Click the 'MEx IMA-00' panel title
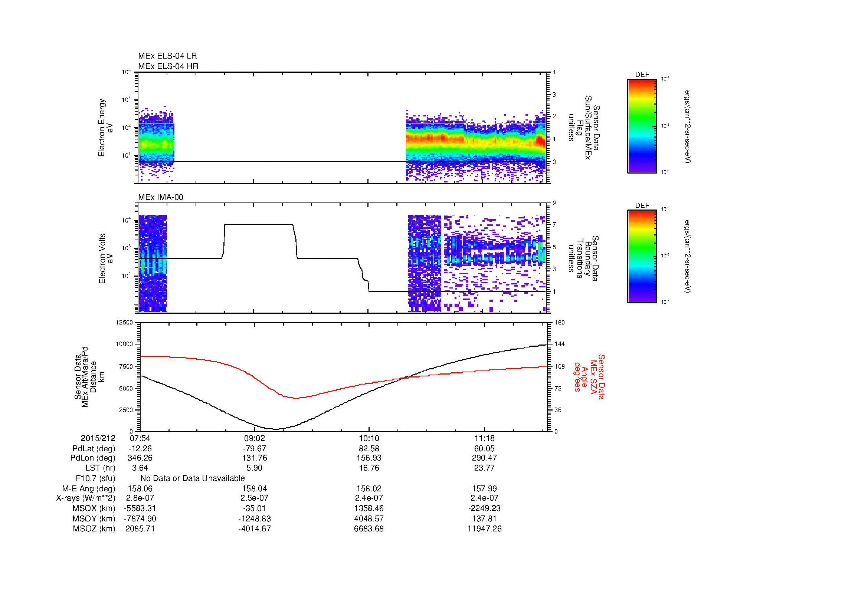 pos(161,197)
